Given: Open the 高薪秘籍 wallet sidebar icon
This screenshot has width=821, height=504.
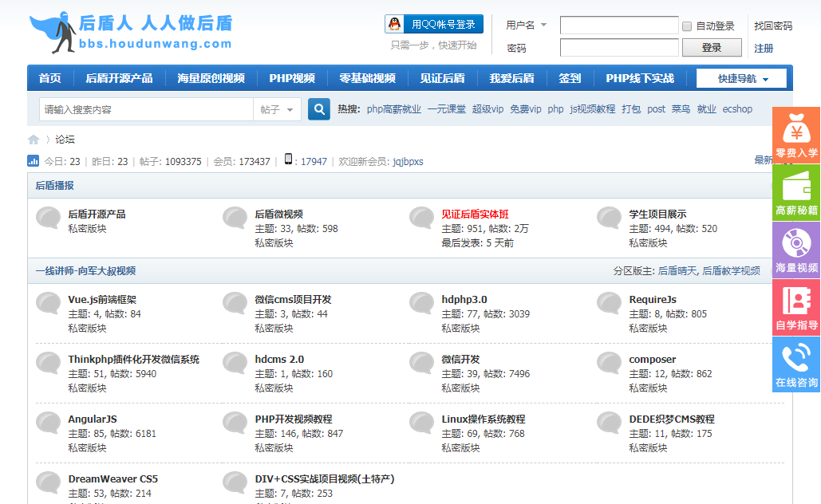Looking at the screenshot, I should (x=796, y=192).
